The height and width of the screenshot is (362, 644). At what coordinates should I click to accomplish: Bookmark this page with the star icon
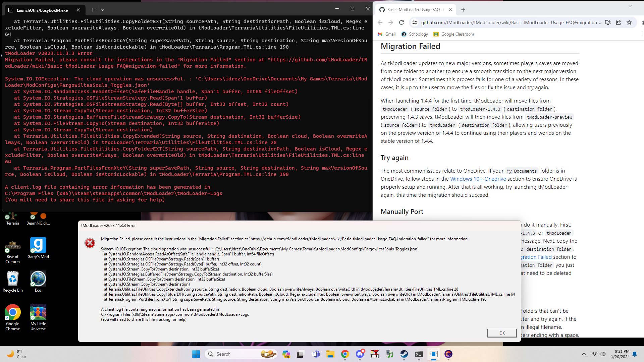[x=629, y=22]
